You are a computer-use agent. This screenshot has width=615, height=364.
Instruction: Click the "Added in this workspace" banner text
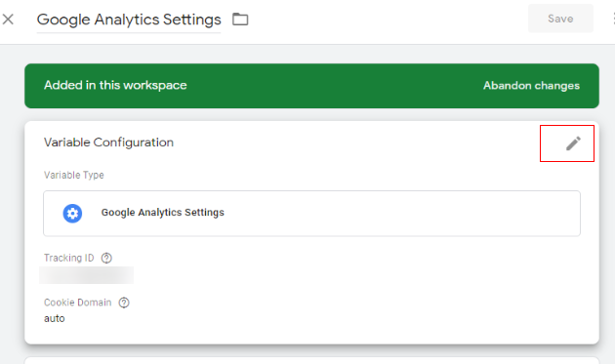point(115,85)
